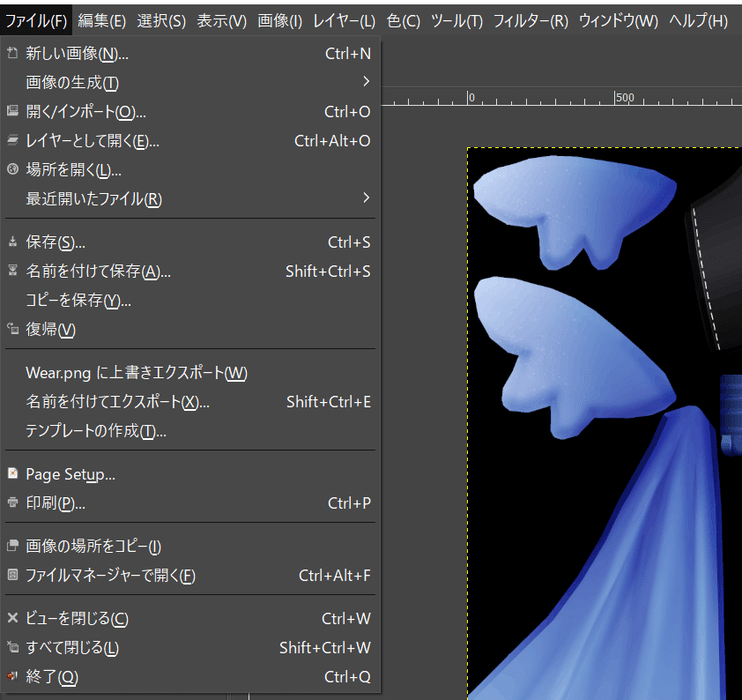
Task: Click the copy icon beside 画像の場所をコピー(I)
Action: (x=12, y=546)
